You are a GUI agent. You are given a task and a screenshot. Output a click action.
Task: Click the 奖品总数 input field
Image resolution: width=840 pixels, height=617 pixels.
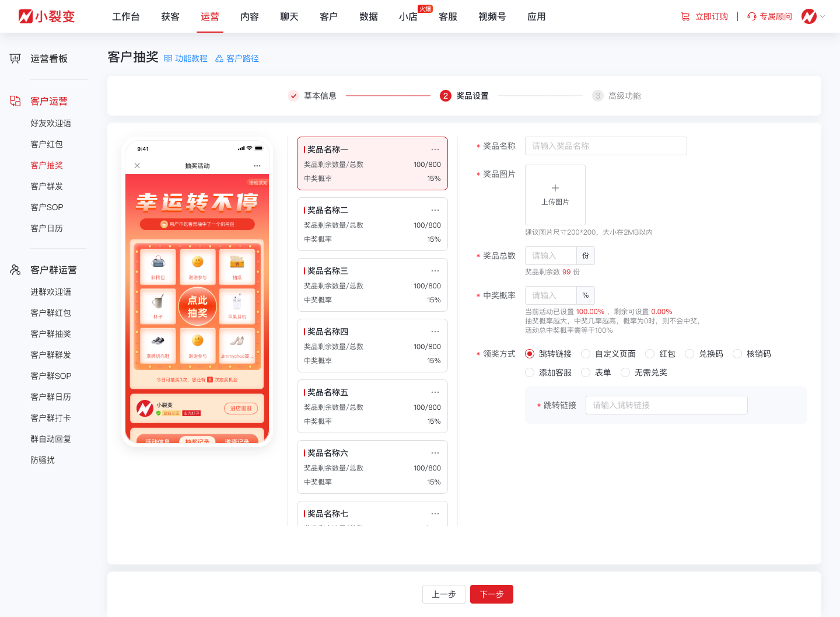coord(551,256)
